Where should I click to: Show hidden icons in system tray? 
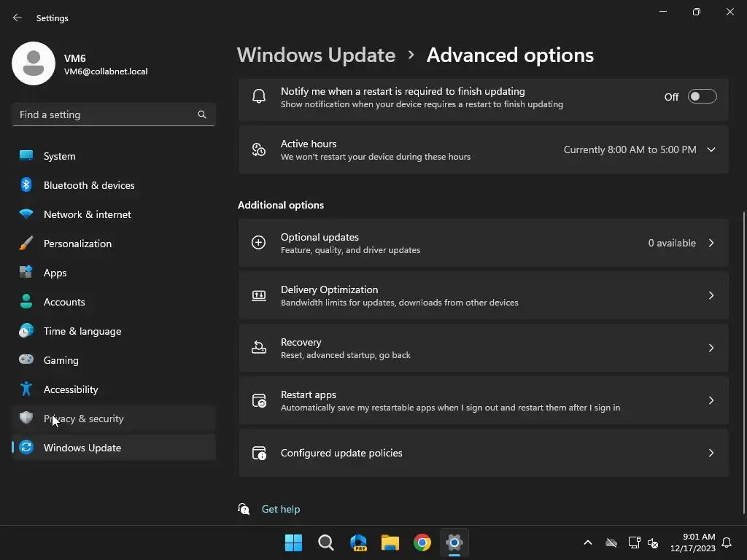588,542
